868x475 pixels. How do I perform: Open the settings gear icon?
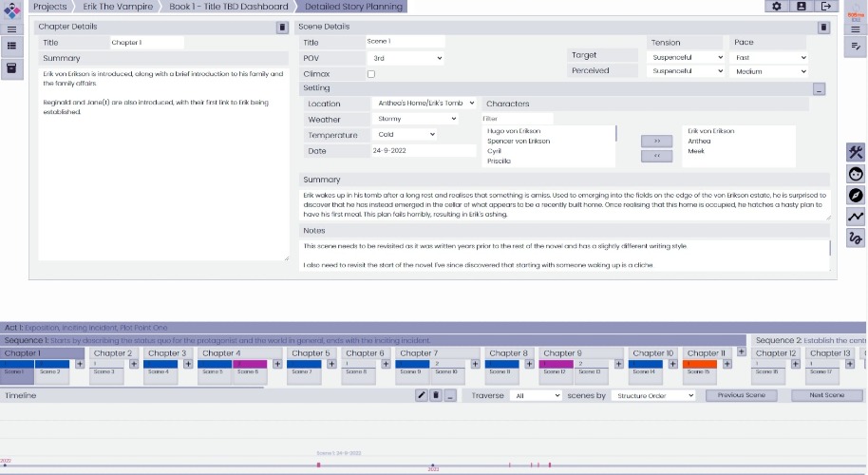point(776,6)
